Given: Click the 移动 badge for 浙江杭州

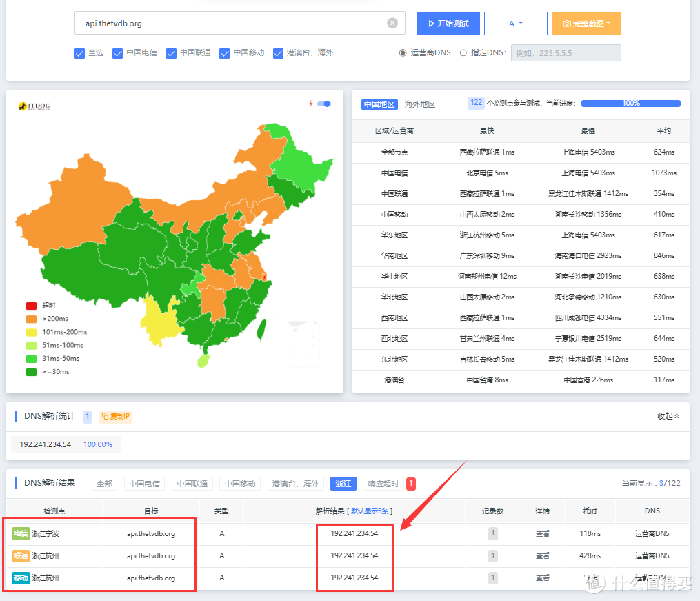Looking at the screenshot, I should pyautogui.click(x=21, y=578).
